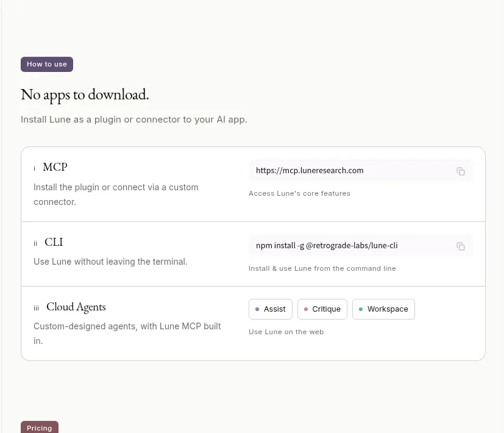Click the MCP section heading
Image resolution: width=504 pixels, height=433 pixels.
coord(55,167)
